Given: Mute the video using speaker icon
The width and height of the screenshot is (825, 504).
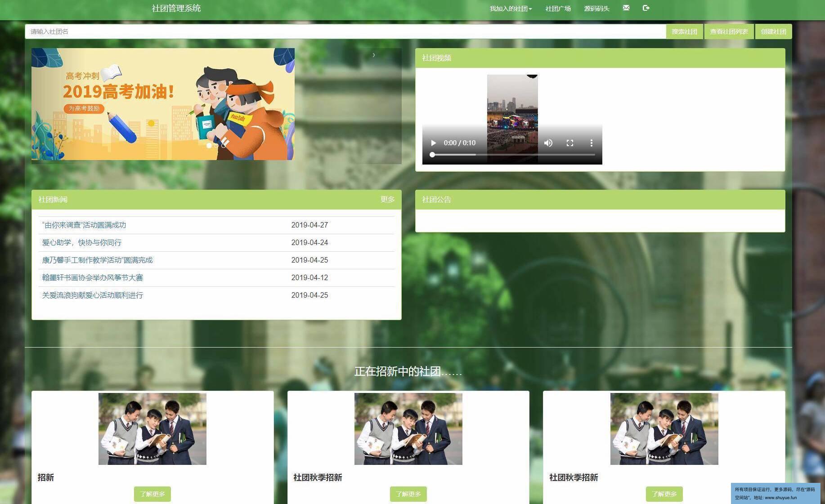Looking at the screenshot, I should pyautogui.click(x=548, y=143).
